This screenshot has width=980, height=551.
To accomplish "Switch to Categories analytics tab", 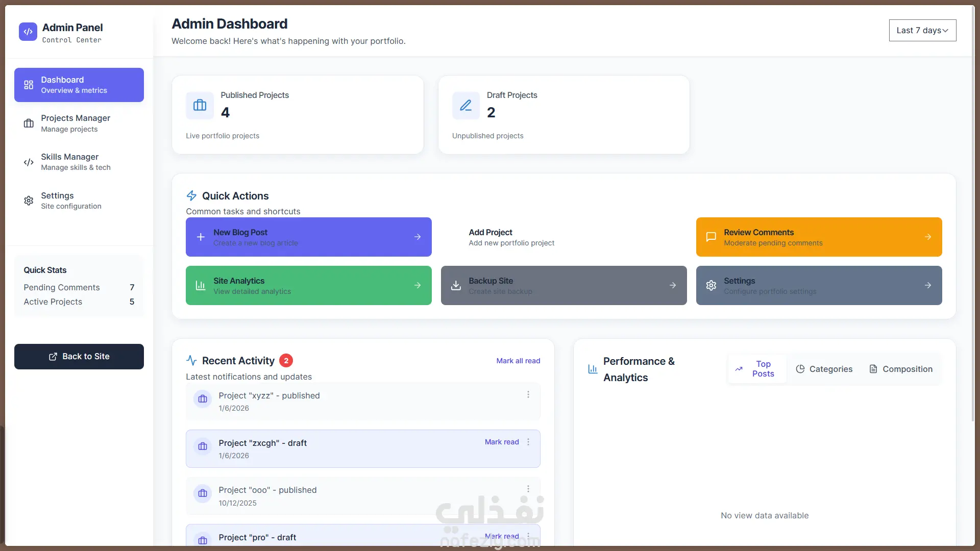I will click(824, 369).
